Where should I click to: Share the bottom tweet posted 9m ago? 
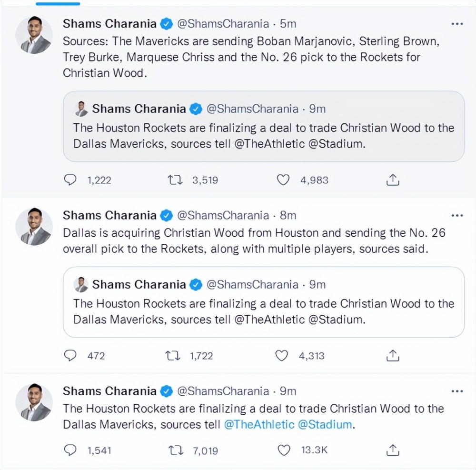click(x=392, y=450)
